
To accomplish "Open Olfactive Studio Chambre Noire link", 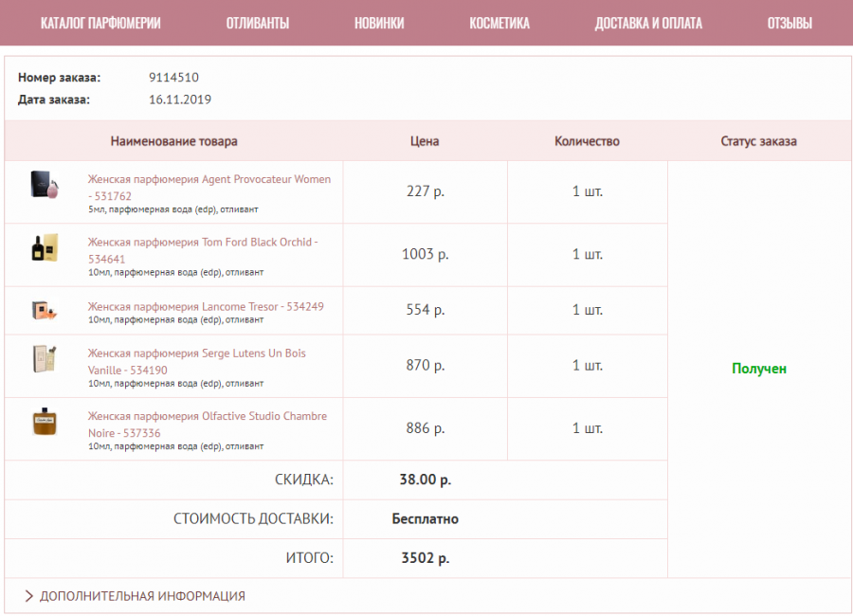I will (x=208, y=425).
